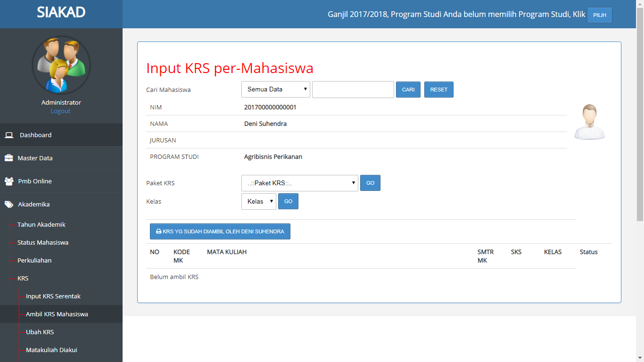Click GO button next to Paket KRS
The height and width of the screenshot is (362, 644).
pyautogui.click(x=370, y=183)
